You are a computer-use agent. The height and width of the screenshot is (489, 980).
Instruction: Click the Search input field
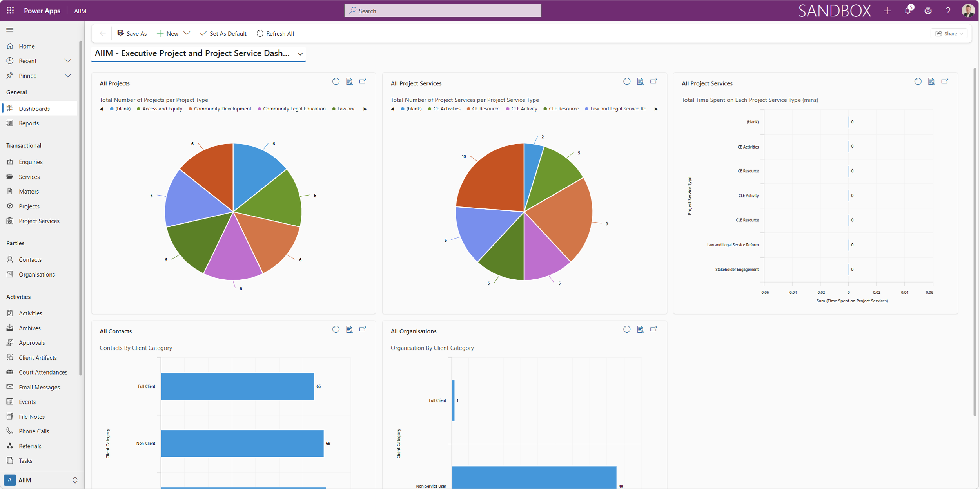click(443, 11)
